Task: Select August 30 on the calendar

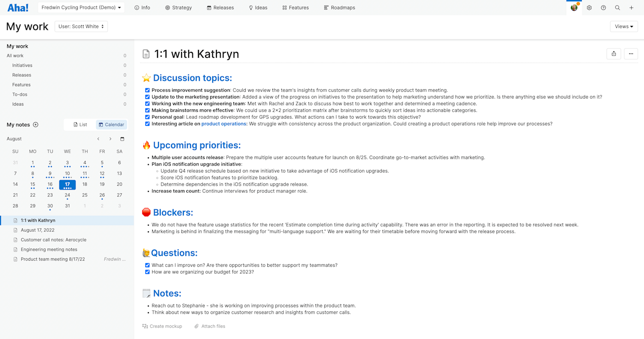Action: tap(50, 206)
